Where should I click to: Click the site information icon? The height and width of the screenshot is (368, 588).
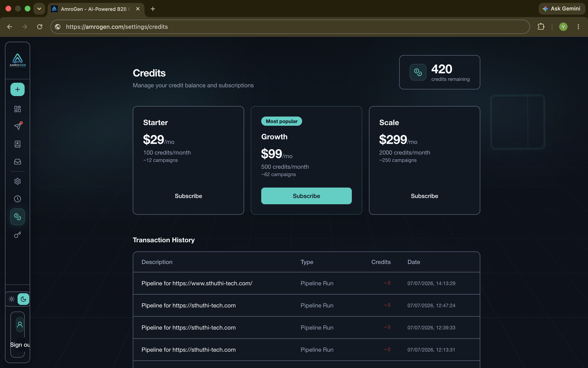pyautogui.click(x=58, y=27)
